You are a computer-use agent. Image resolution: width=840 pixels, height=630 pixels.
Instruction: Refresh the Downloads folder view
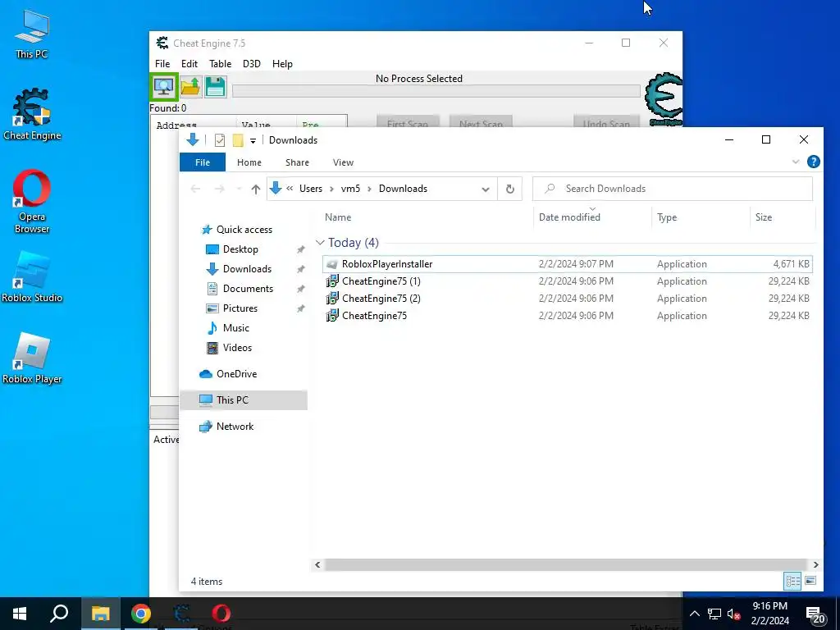pyautogui.click(x=510, y=189)
